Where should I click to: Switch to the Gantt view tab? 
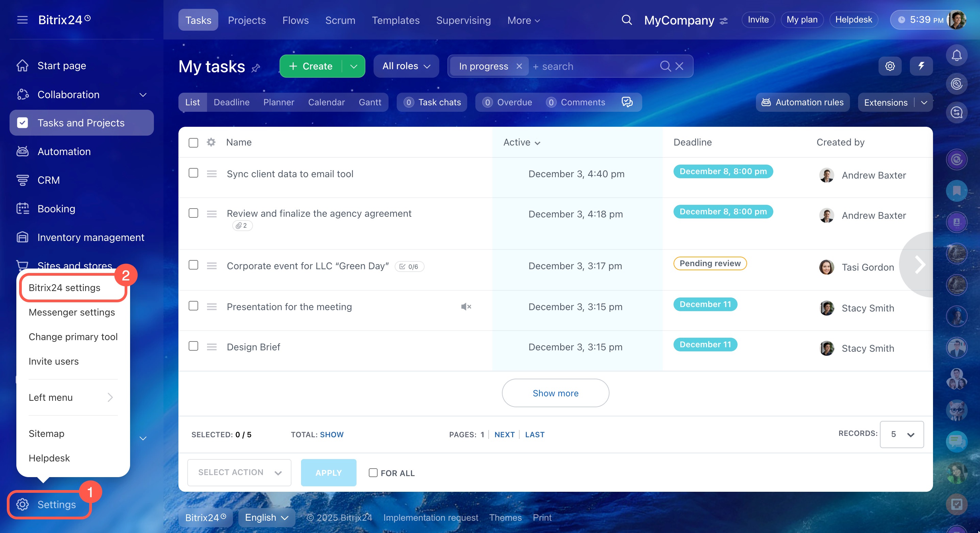click(369, 103)
